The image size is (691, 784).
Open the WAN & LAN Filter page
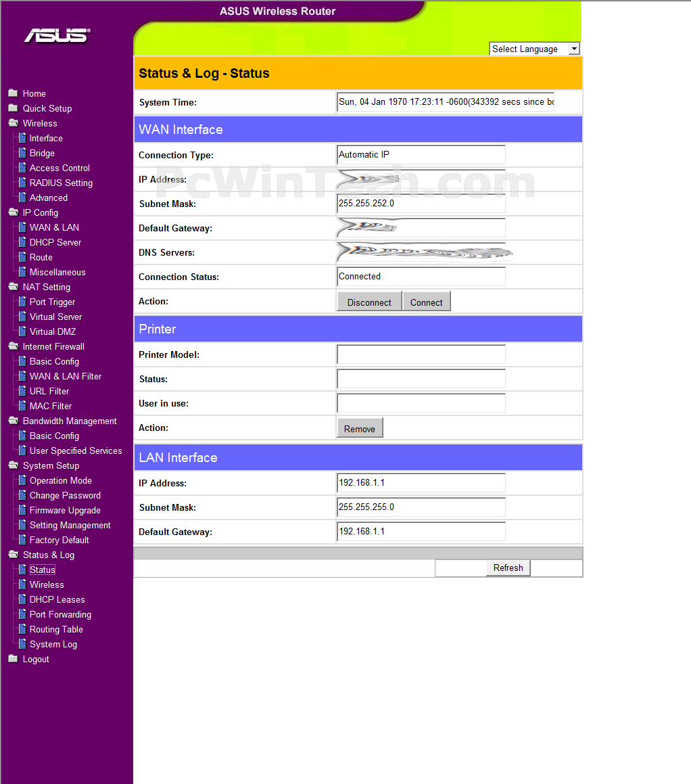click(x=66, y=377)
